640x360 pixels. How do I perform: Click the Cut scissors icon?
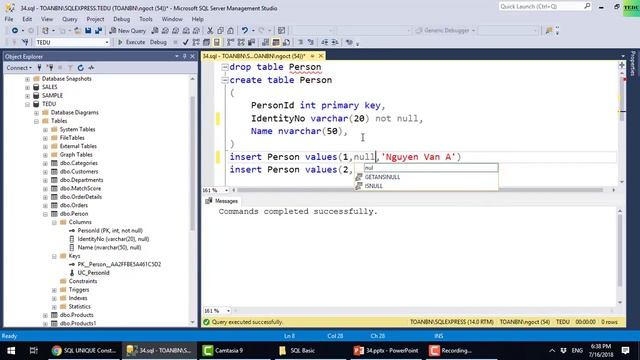point(210,31)
